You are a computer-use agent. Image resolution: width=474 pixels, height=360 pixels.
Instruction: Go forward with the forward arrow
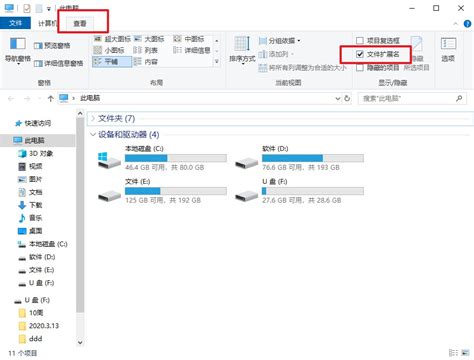pos(27,99)
